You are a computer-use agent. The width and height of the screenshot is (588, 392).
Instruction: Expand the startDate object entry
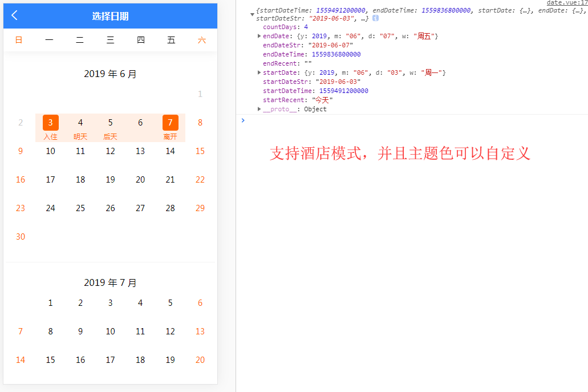[x=259, y=72]
